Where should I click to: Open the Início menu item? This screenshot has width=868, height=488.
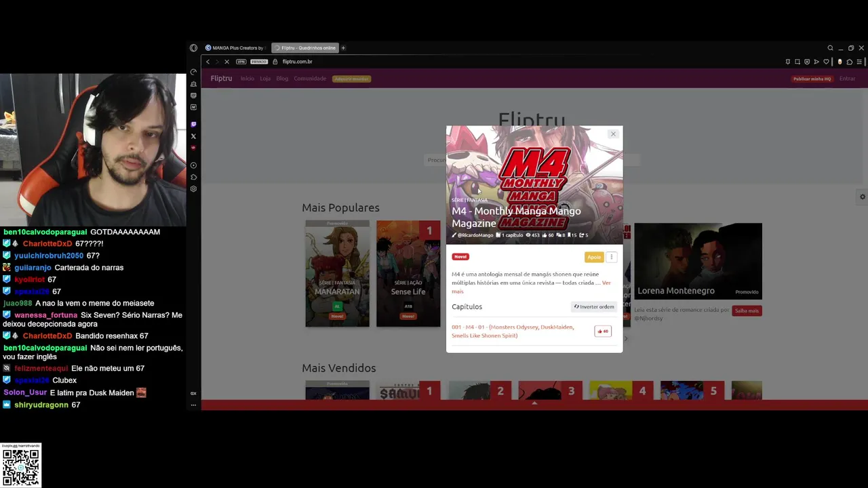247,79
